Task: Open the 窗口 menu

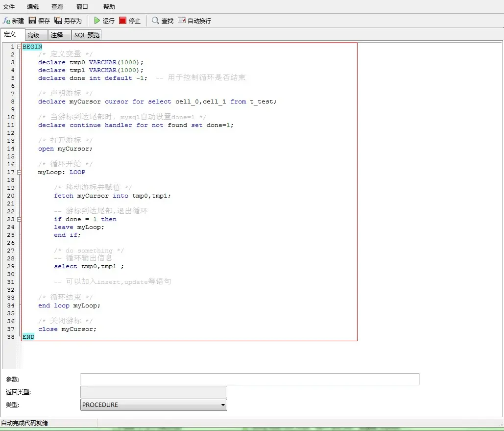Action: pos(82,7)
